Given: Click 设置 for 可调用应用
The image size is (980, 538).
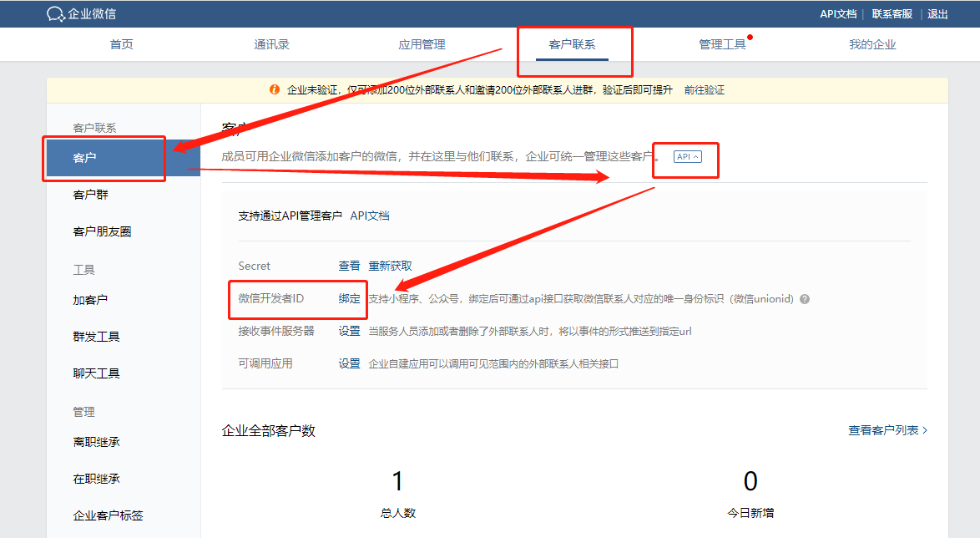Looking at the screenshot, I should pos(350,363).
